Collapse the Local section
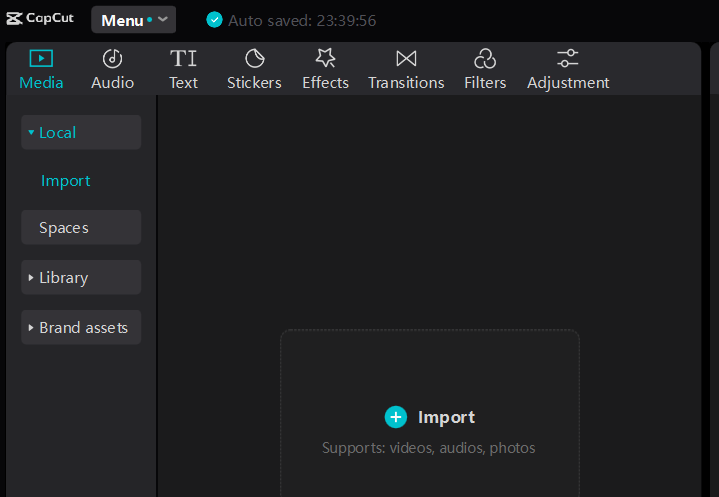Viewport: 719px width, 497px height. (81, 133)
